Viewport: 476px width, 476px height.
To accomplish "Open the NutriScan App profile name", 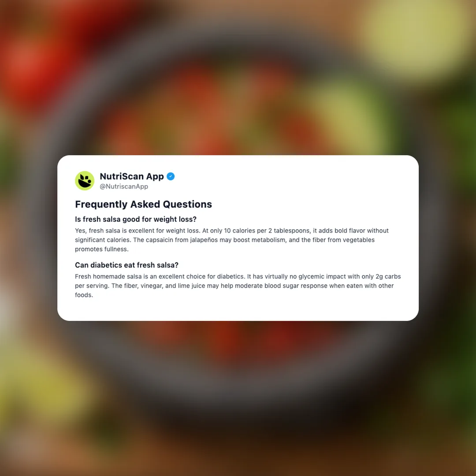I will pos(132,176).
